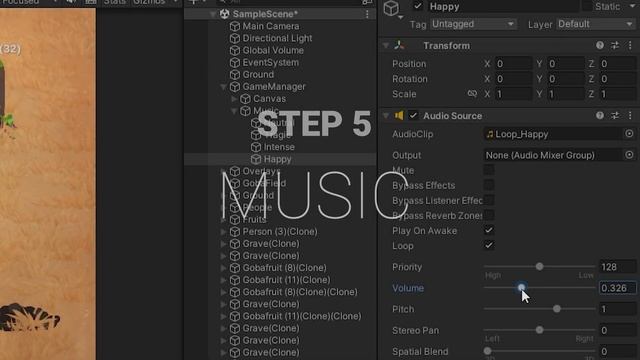Screen dimensions: 640x360
Task: Click the Person (3)(Clone) cube icon
Action: point(235,231)
